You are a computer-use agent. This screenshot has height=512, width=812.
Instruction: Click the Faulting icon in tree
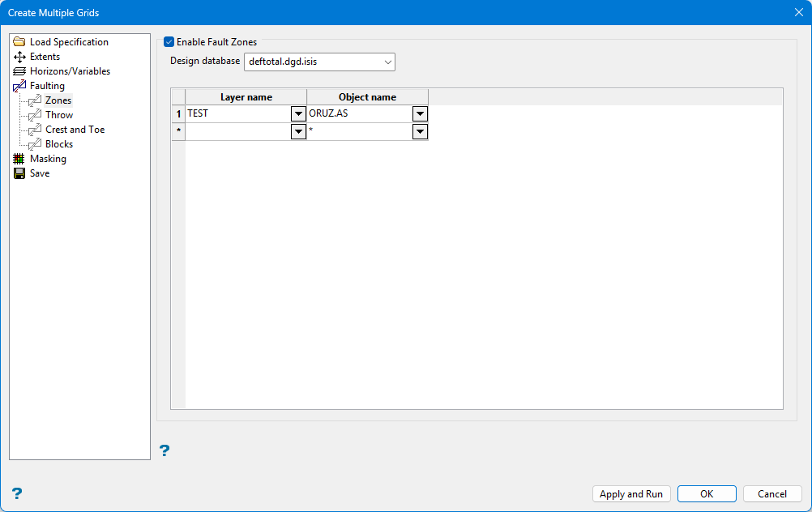[19, 85]
